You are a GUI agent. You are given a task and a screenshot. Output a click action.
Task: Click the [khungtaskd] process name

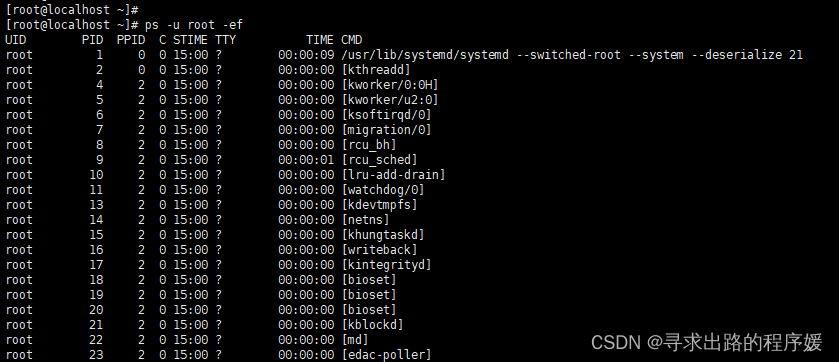(x=383, y=234)
